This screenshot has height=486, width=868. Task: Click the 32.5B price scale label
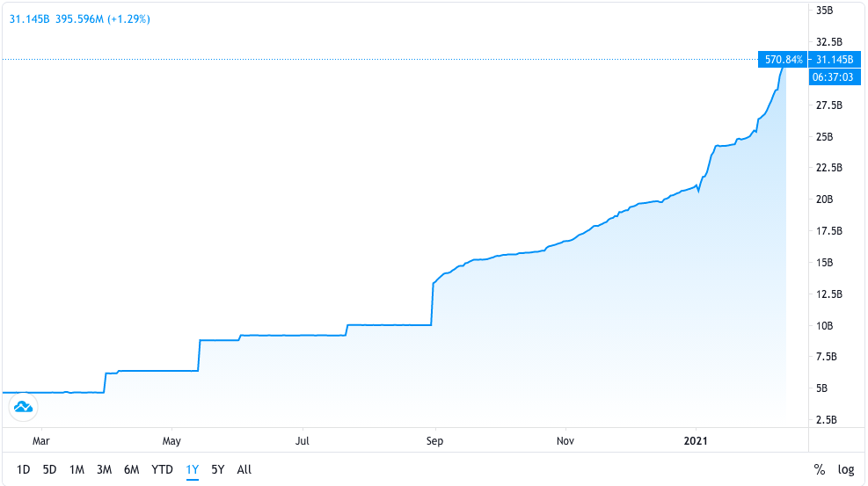[828, 42]
